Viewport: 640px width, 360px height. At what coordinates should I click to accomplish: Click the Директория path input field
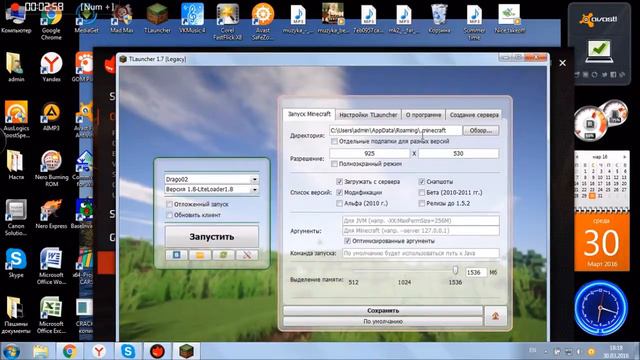pos(396,131)
